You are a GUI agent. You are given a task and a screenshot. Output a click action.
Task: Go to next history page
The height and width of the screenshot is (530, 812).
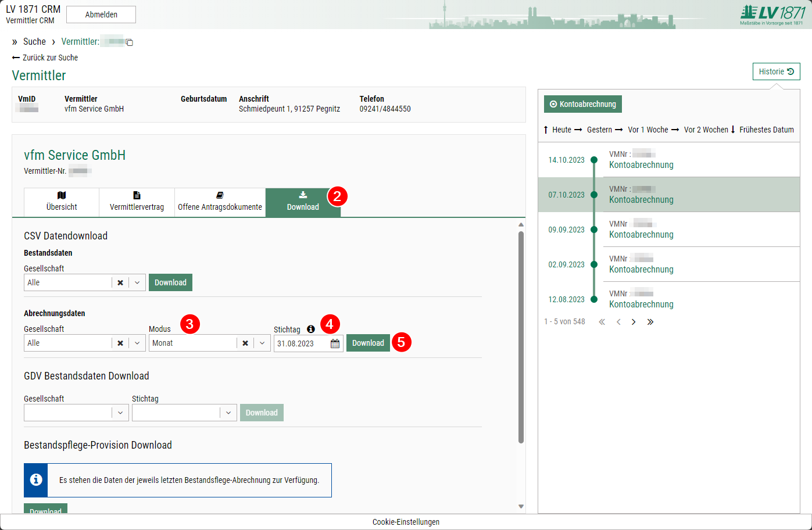click(634, 322)
